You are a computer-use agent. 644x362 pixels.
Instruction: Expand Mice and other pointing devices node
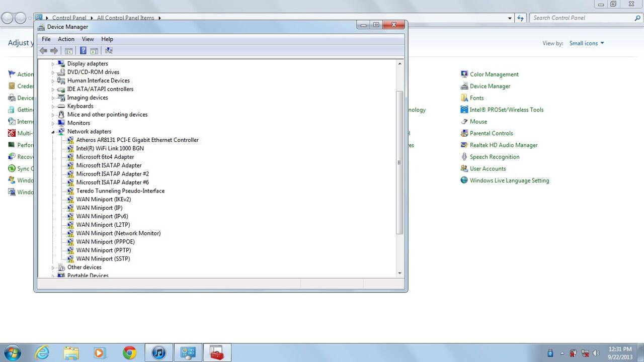point(53,115)
